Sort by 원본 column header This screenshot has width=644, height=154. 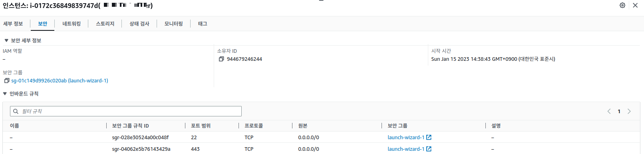tap(303, 126)
